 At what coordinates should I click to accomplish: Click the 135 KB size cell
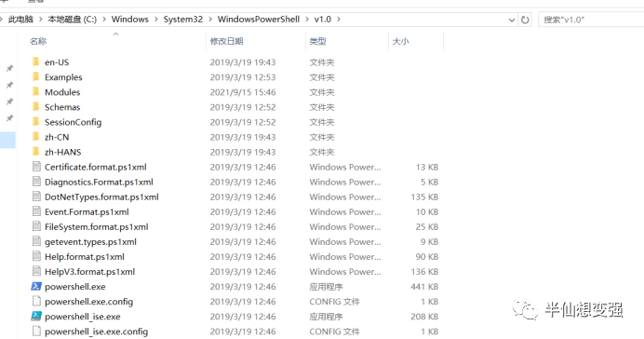click(x=424, y=197)
